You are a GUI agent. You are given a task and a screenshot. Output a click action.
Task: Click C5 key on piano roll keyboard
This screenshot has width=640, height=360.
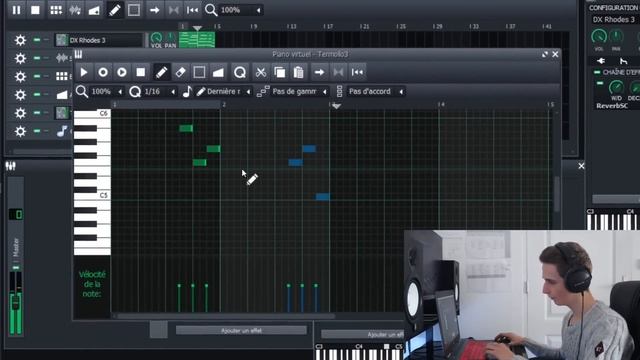[92, 197]
